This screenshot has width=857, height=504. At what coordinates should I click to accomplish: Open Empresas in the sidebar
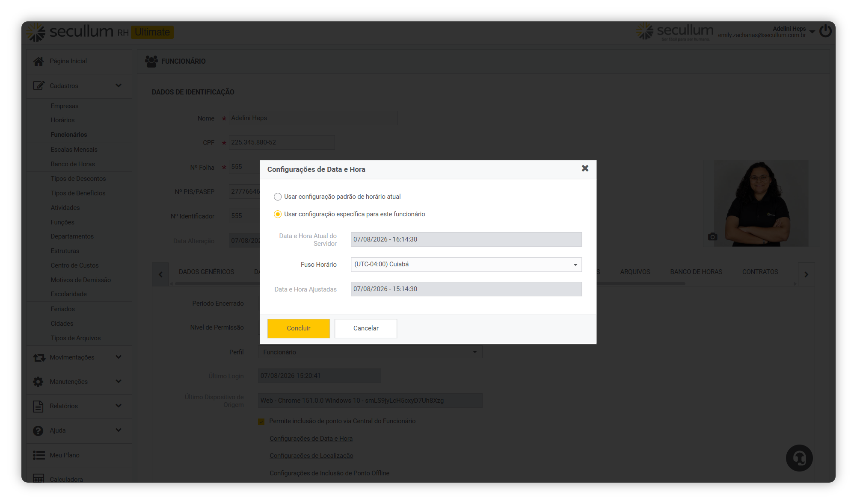point(65,106)
